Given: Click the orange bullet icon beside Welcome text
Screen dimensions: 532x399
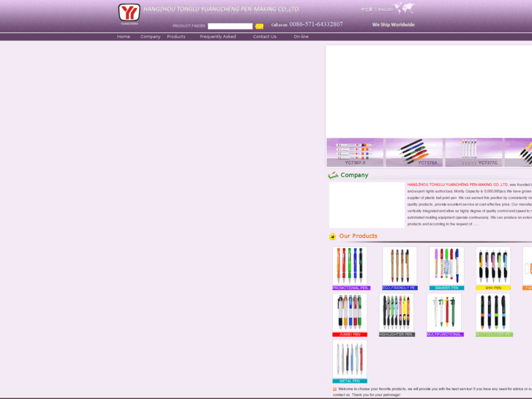Looking at the screenshot, I should [x=335, y=389].
